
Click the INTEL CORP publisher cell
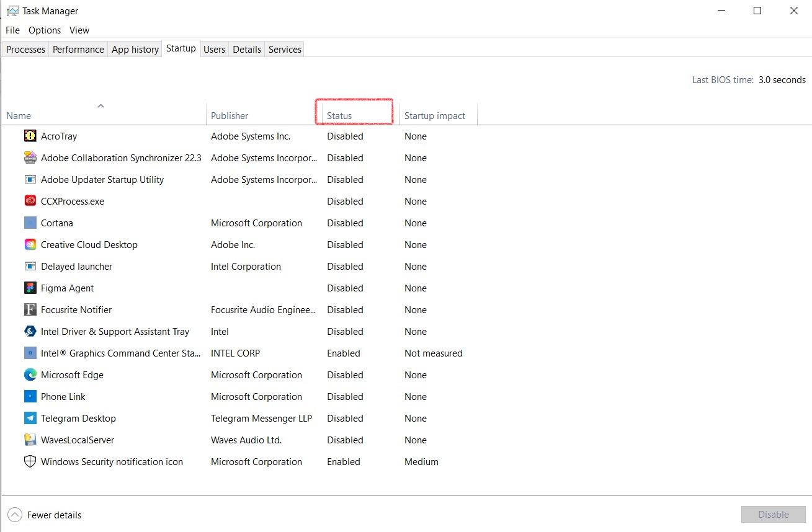236,353
